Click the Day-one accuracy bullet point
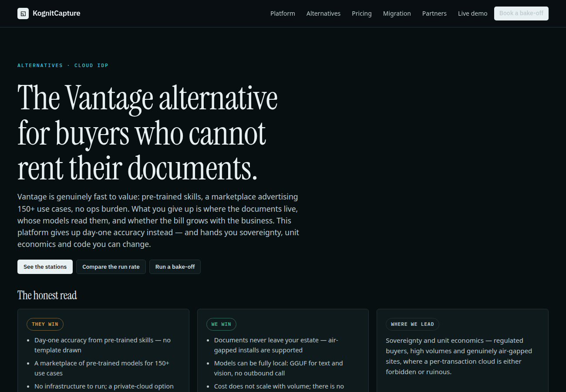The width and height of the screenshot is (566, 392). [103, 345]
